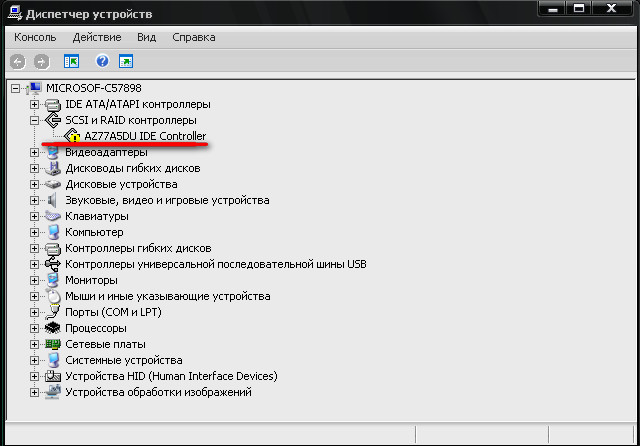Collapse SCSI и RAID контроллеры node
The width and height of the screenshot is (640, 446).
[x=34, y=120]
